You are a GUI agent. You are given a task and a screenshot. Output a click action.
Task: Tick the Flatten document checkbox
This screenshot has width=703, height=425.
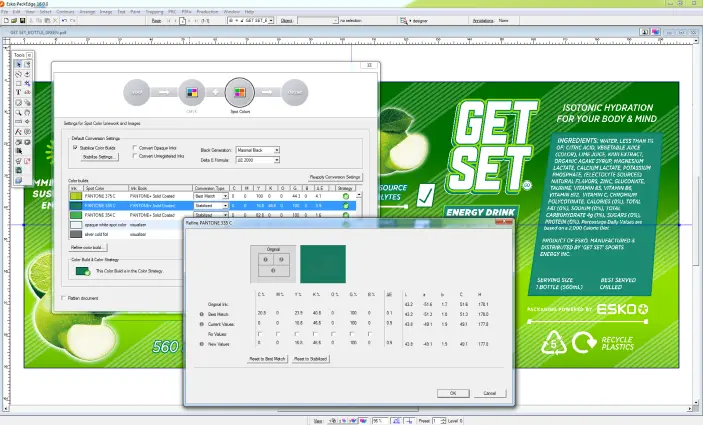[x=63, y=298]
